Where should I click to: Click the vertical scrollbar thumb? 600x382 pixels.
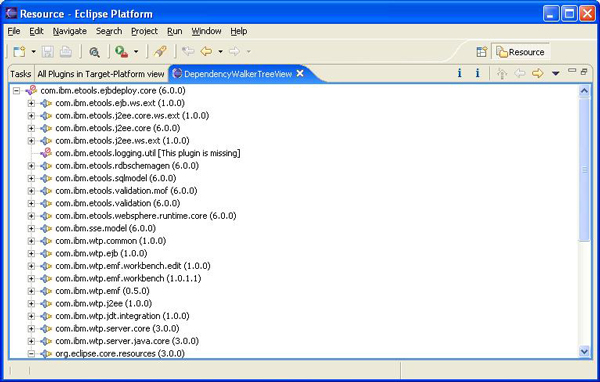click(584, 170)
